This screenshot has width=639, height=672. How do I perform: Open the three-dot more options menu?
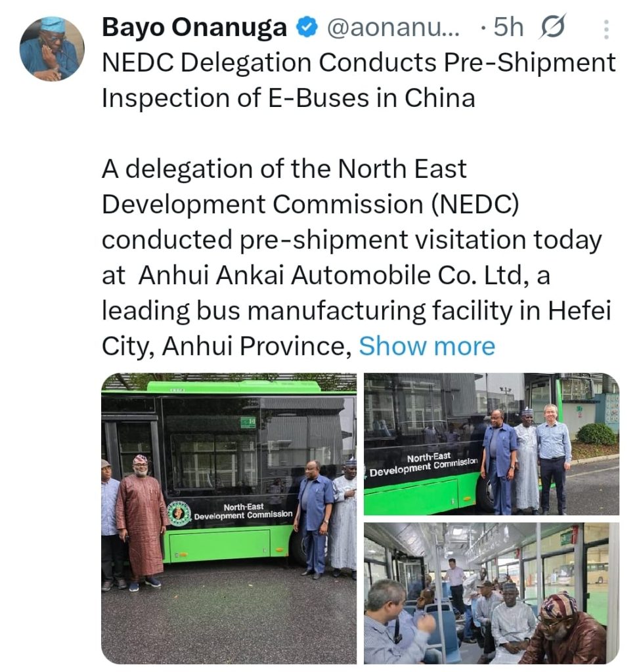click(x=606, y=29)
